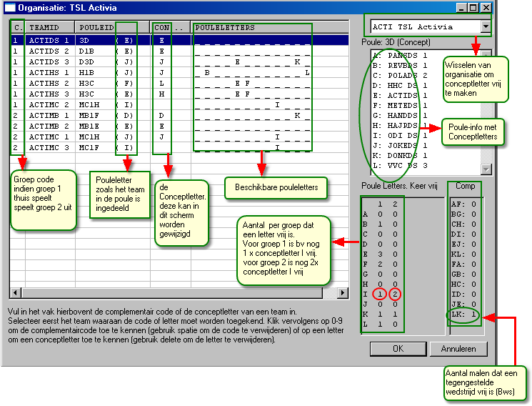Select poule entry G: HANDDS 1

pyautogui.click(x=401, y=116)
